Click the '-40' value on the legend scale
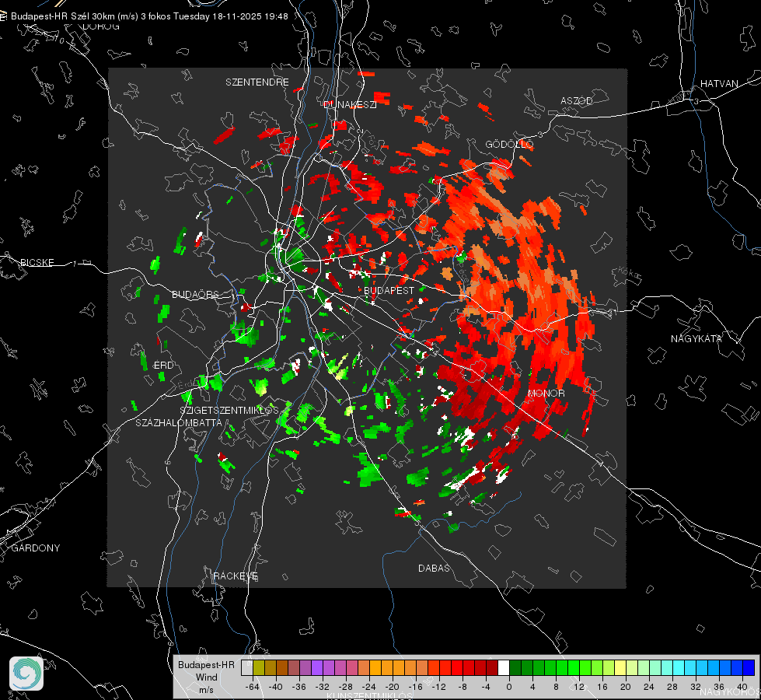The width and height of the screenshot is (761, 700). (276, 687)
